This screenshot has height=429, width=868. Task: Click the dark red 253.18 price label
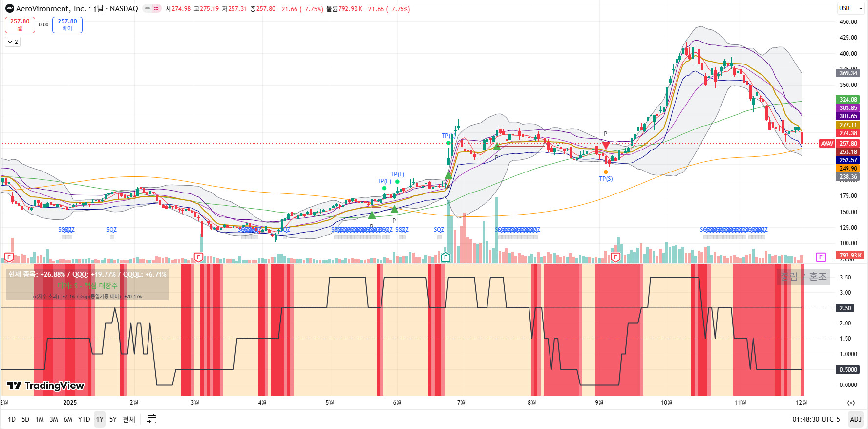(848, 152)
